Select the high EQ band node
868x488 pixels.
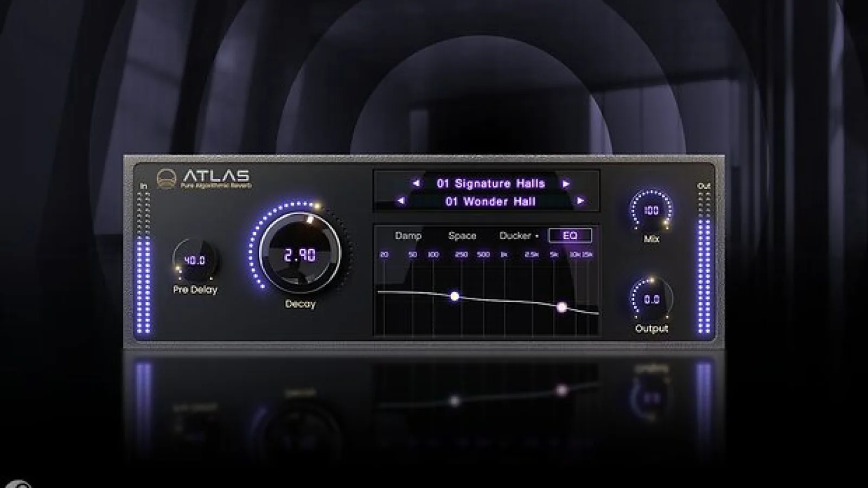coord(562,307)
